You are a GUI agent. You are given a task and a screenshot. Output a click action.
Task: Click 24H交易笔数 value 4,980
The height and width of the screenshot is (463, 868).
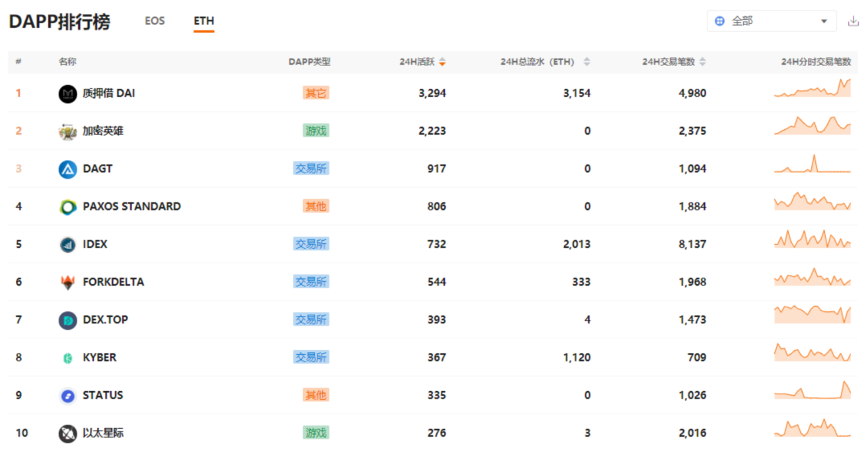click(x=692, y=93)
